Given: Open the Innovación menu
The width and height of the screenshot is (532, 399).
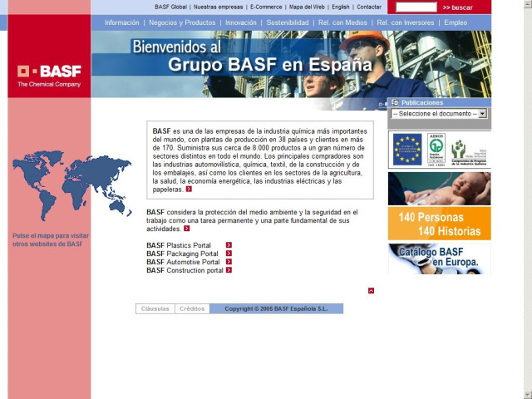Looking at the screenshot, I should point(241,22).
